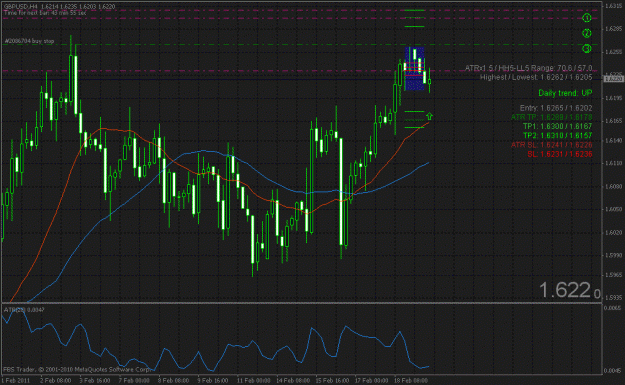Click the '2 Feb 08:00' time axis label
625x385 pixels.
tap(56, 381)
